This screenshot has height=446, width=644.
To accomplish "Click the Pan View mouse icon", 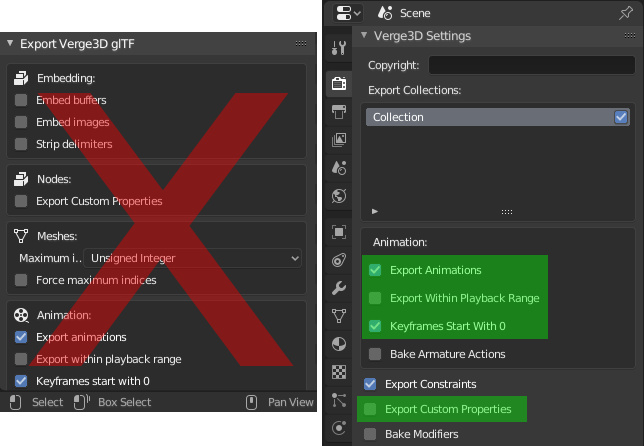I will tap(251, 402).
